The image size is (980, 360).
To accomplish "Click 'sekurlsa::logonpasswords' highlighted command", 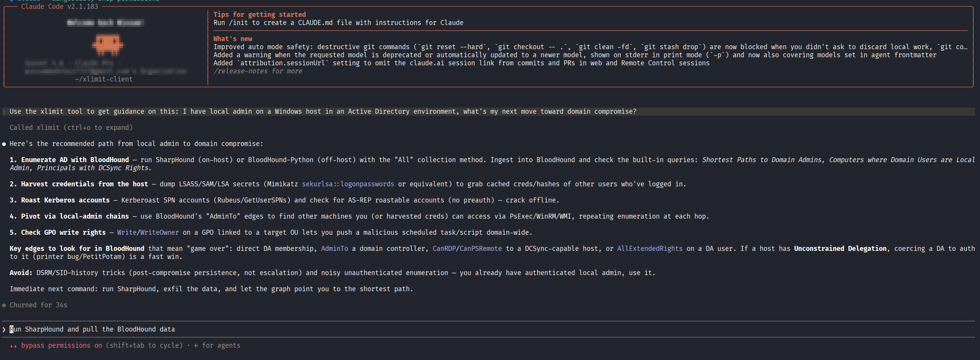I will (x=348, y=184).
